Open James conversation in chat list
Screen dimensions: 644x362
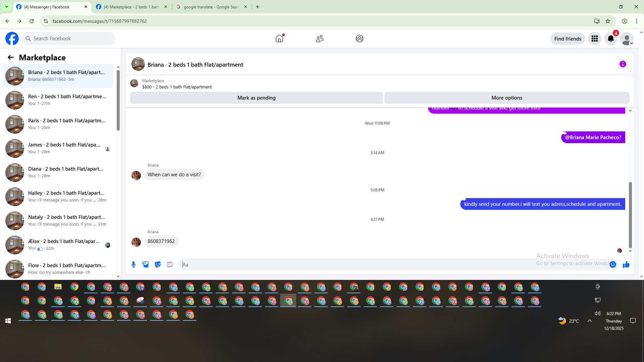coord(58,148)
